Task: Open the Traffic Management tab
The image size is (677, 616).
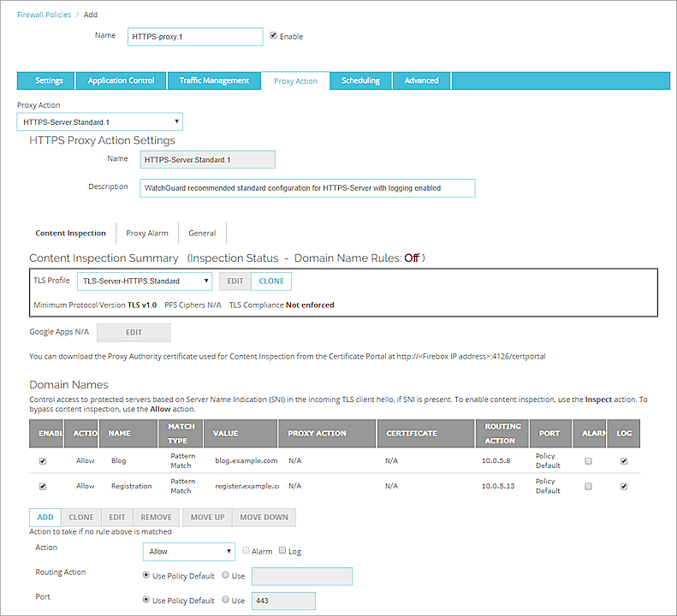Action: (214, 80)
